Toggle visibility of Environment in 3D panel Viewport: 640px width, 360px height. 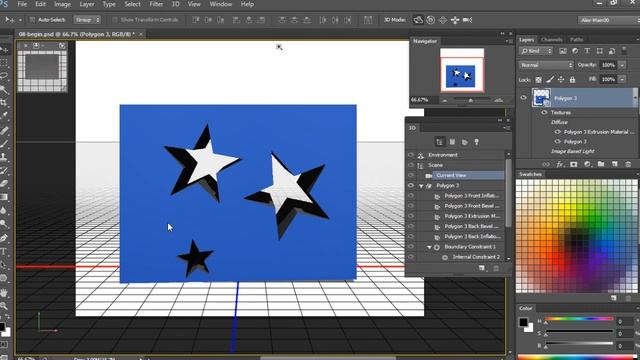pyautogui.click(x=411, y=155)
